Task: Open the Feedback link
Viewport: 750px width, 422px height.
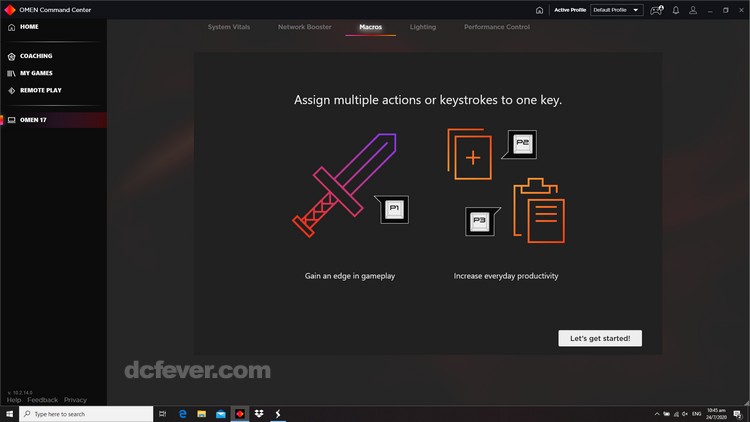Action: pyautogui.click(x=43, y=400)
